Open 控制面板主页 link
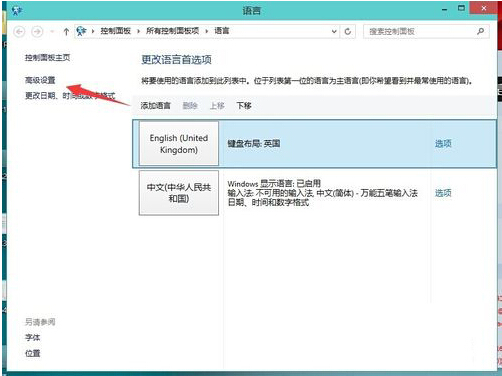Viewport: 502px width, 376px height. 47,58
